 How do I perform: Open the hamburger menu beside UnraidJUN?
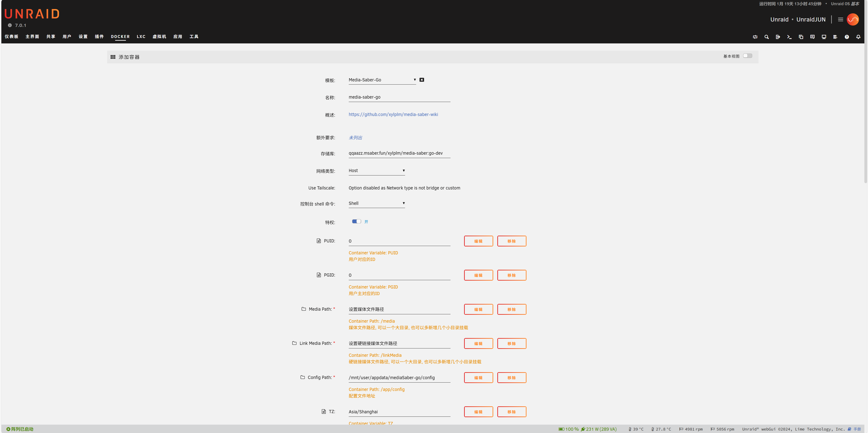pyautogui.click(x=840, y=19)
